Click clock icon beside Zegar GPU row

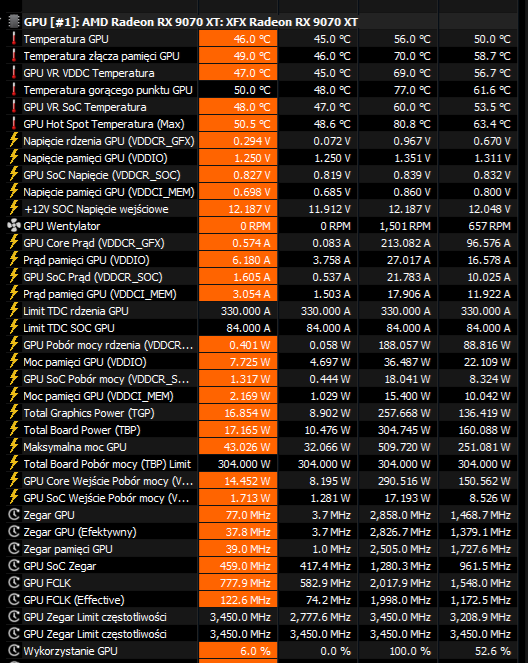click(14, 515)
